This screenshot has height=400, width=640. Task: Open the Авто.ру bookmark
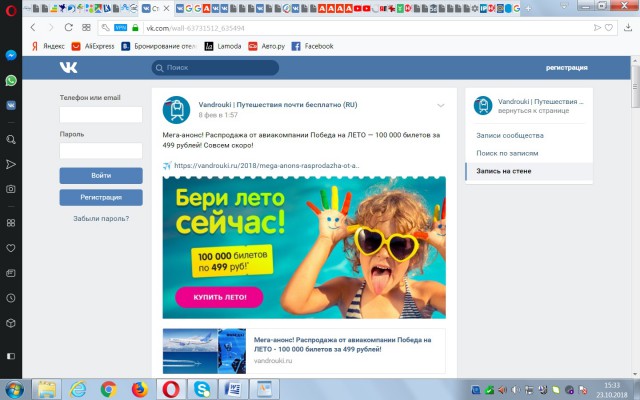267,46
